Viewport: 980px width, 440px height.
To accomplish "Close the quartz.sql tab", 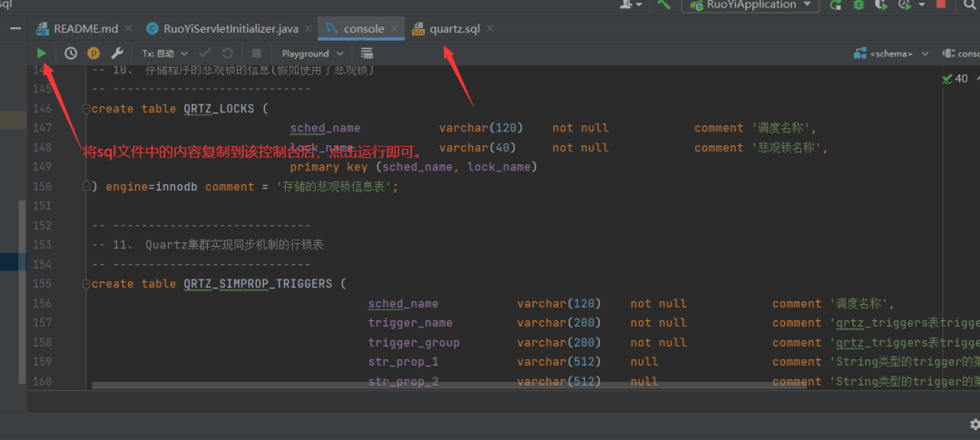I will tap(490, 29).
